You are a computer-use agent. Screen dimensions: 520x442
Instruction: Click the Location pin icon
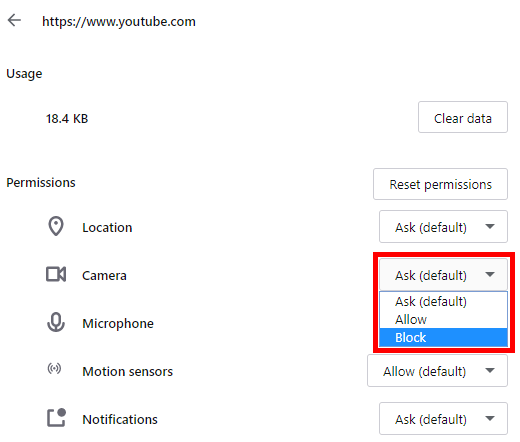click(56, 226)
